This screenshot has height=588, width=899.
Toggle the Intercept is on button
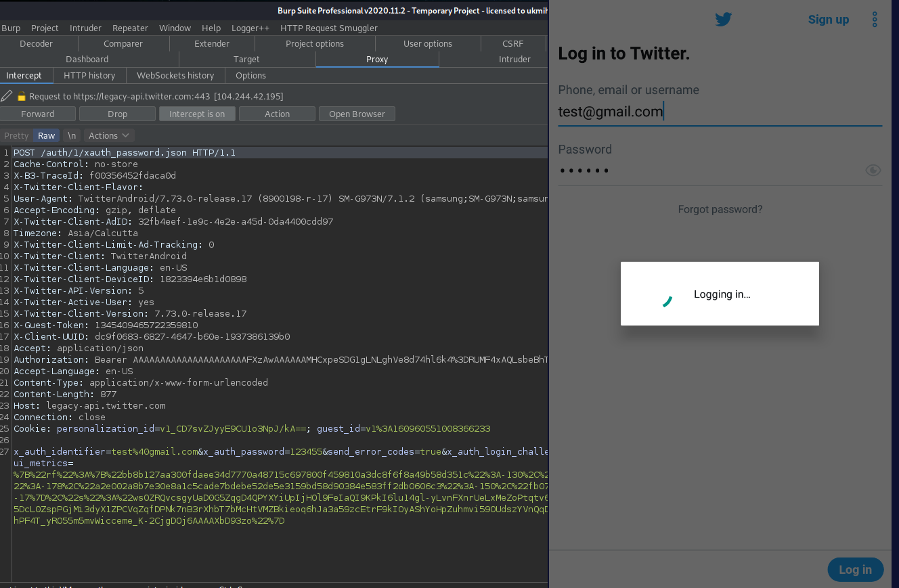click(197, 114)
